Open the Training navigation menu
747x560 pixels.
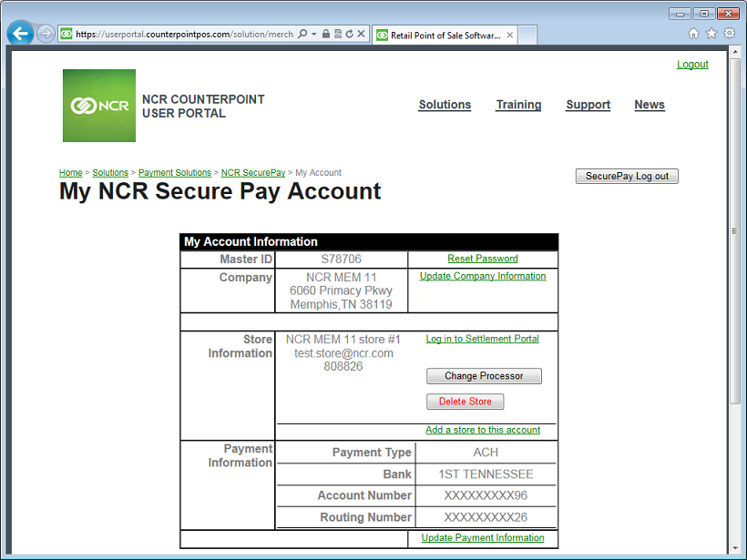[x=518, y=105]
